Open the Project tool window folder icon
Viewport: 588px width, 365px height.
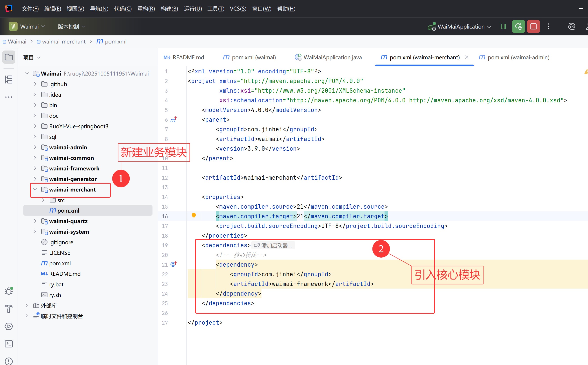[x=9, y=57]
